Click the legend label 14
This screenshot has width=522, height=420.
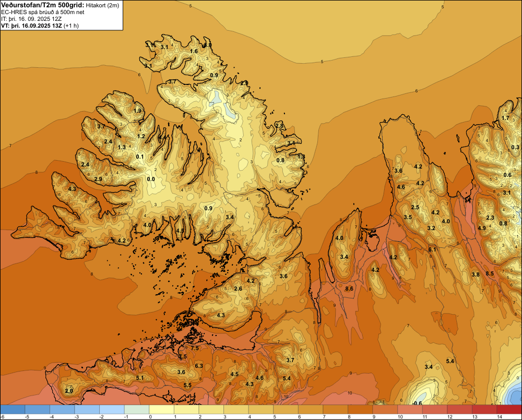(x=499, y=417)
